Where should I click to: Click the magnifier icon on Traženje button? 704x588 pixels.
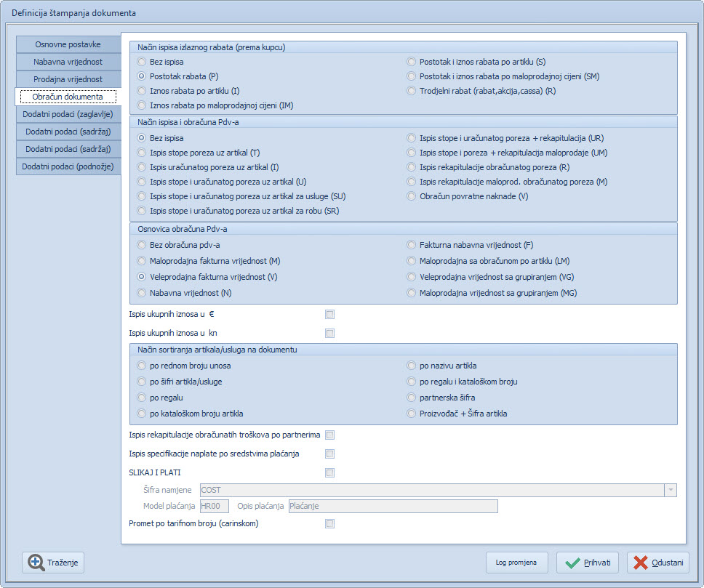[36, 563]
